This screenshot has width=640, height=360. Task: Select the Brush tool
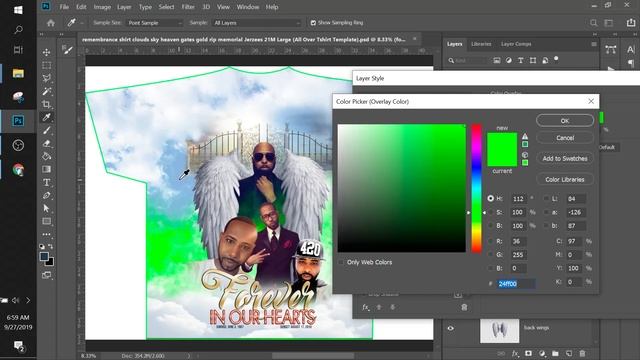click(47, 130)
